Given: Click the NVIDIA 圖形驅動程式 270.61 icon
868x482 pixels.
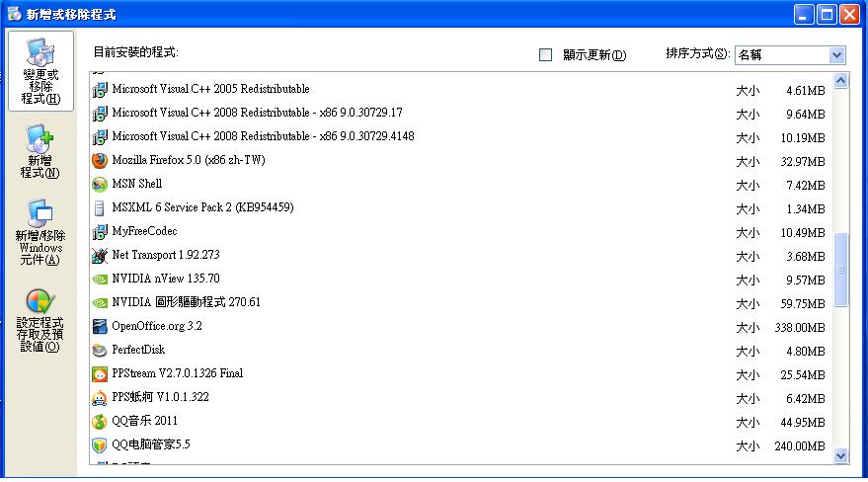Looking at the screenshot, I should [x=100, y=303].
